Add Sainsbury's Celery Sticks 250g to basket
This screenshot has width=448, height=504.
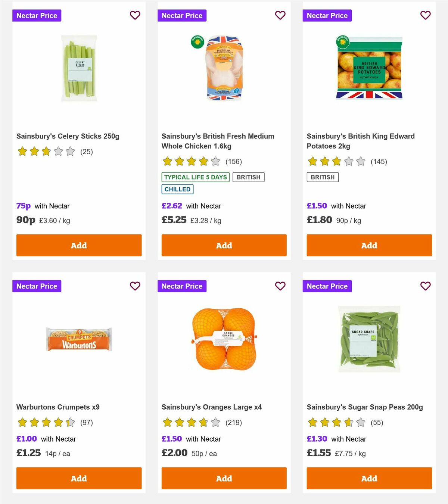pyautogui.click(x=79, y=245)
